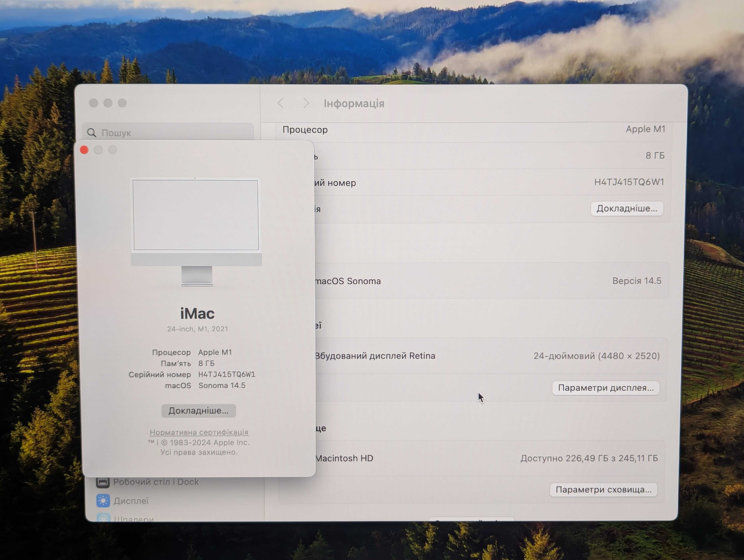Close the About This Mac window

pos(84,150)
